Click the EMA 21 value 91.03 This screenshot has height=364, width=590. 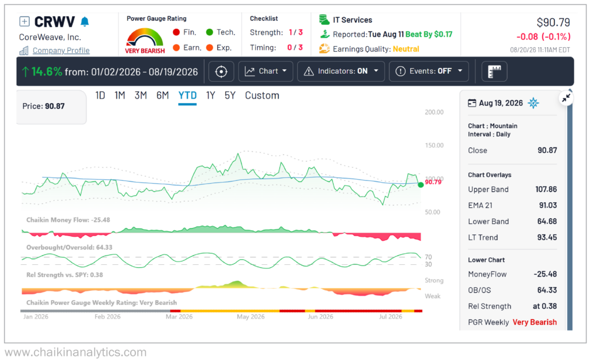point(548,205)
